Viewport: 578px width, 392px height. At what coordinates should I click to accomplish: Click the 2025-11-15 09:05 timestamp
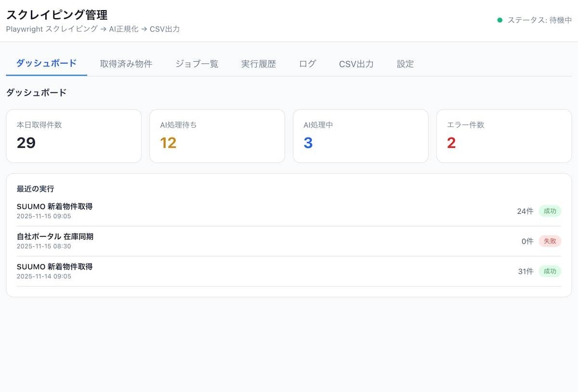[x=44, y=216]
